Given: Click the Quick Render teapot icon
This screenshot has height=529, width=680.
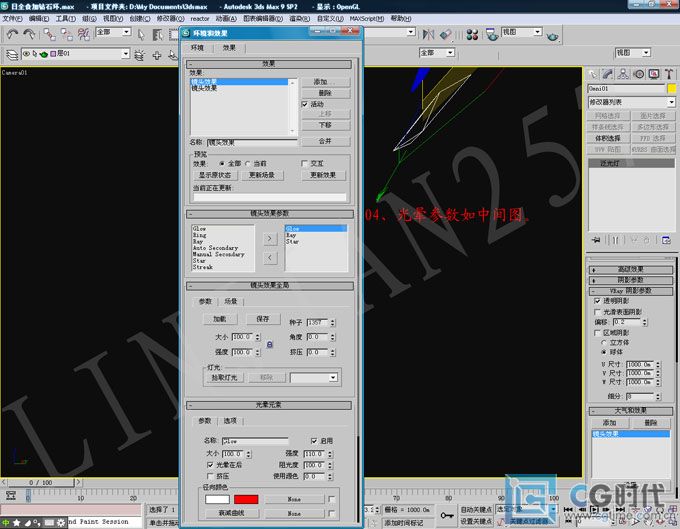Looking at the screenshot, I should point(552,36).
